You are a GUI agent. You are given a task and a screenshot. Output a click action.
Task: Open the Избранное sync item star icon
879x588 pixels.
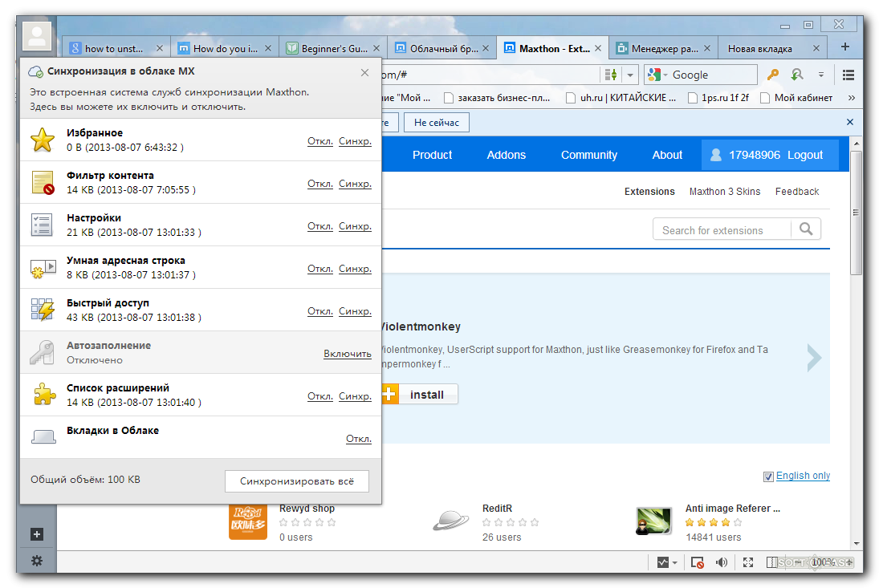tap(43, 140)
